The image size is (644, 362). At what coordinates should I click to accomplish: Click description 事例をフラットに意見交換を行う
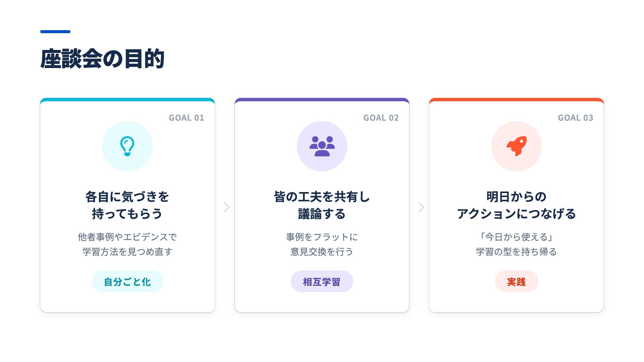(x=322, y=244)
